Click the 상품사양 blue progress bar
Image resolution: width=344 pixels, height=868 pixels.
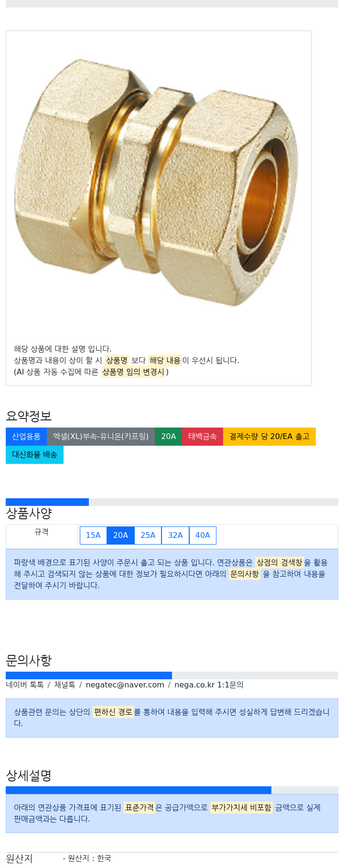[47, 502]
